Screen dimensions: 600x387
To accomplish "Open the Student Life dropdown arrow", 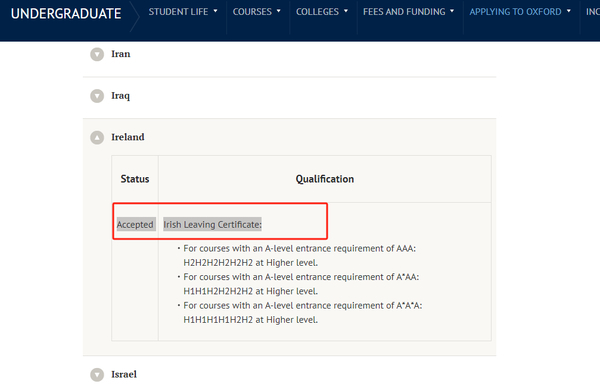I will 215,11.
